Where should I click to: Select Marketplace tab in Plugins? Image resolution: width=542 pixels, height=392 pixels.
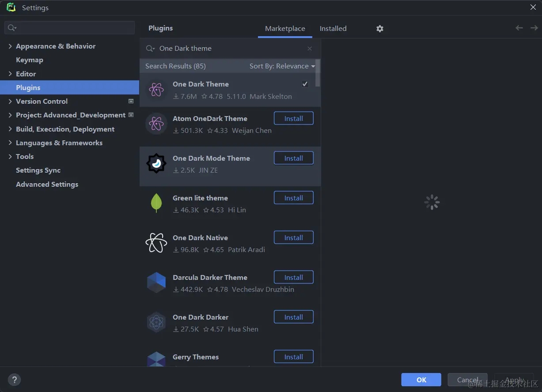pos(285,28)
